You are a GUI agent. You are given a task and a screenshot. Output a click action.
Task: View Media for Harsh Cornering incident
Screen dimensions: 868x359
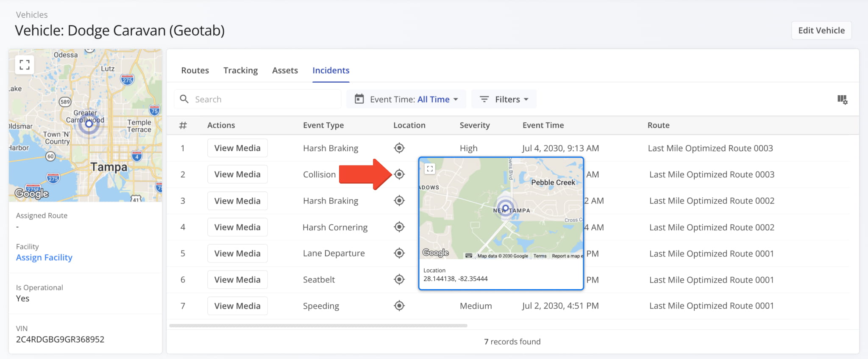[x=237, y=227]
